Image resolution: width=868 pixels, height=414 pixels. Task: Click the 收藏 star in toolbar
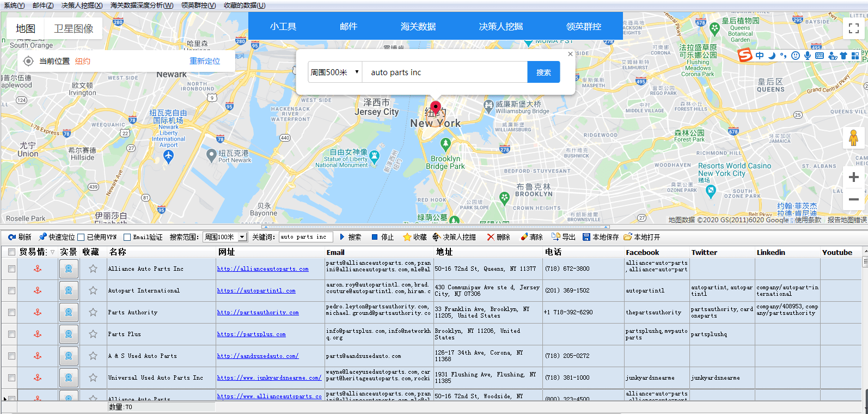[x=407, y=237]
